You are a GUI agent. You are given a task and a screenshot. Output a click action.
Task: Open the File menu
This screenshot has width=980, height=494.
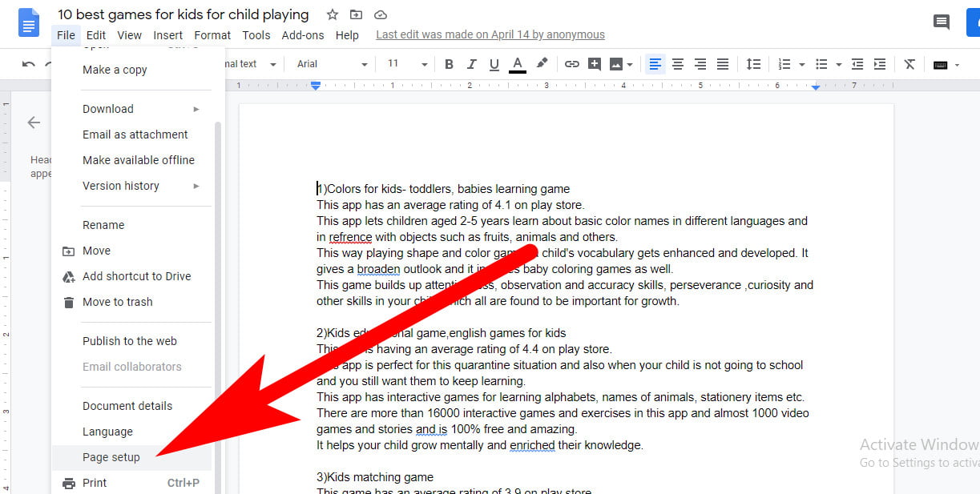click(x=67, y=35)
